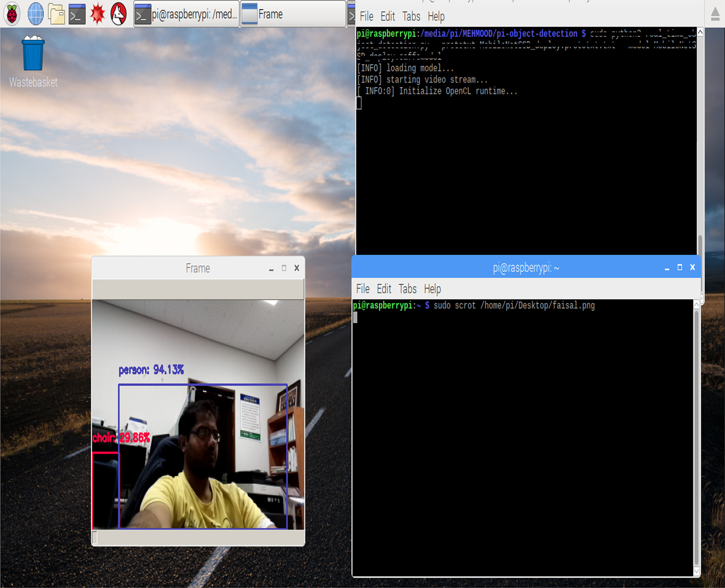Image resolution: width=725 pixels, height=588 pixels.
Task: Click the '[INFO] starting video stream...' line
Action: point(422,80)
